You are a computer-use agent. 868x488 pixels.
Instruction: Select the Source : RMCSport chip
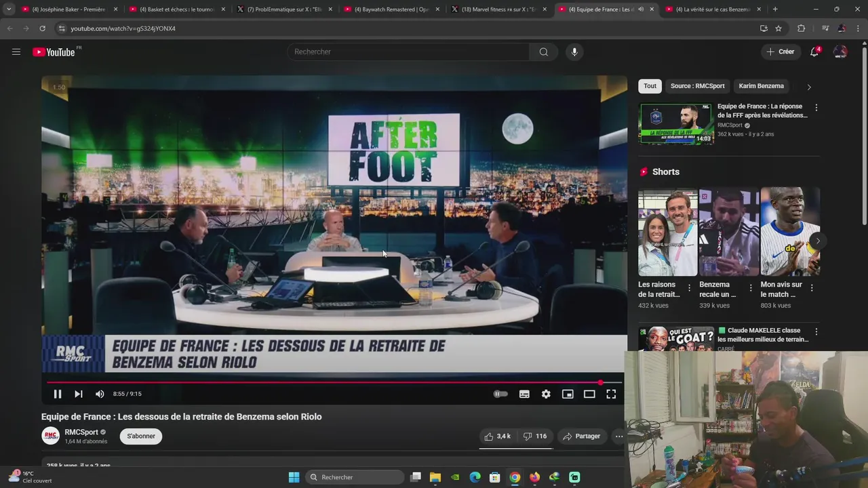697,86
